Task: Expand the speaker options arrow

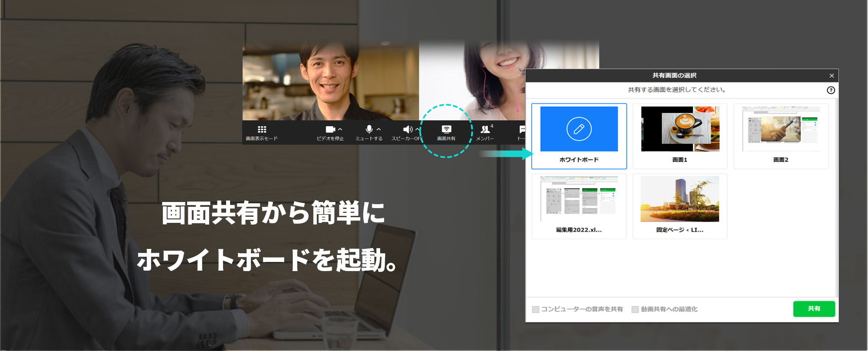Action: pos(417,129)
